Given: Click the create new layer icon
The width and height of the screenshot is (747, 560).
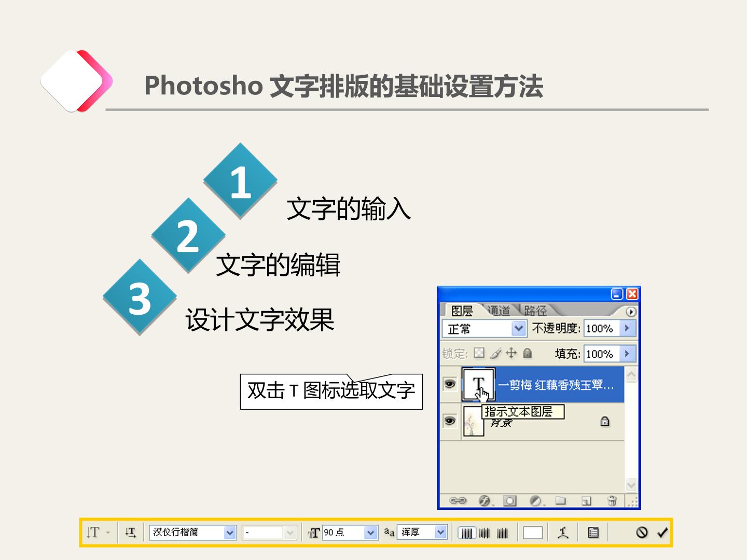Looking at the screenshot, I should coord(586,501).
